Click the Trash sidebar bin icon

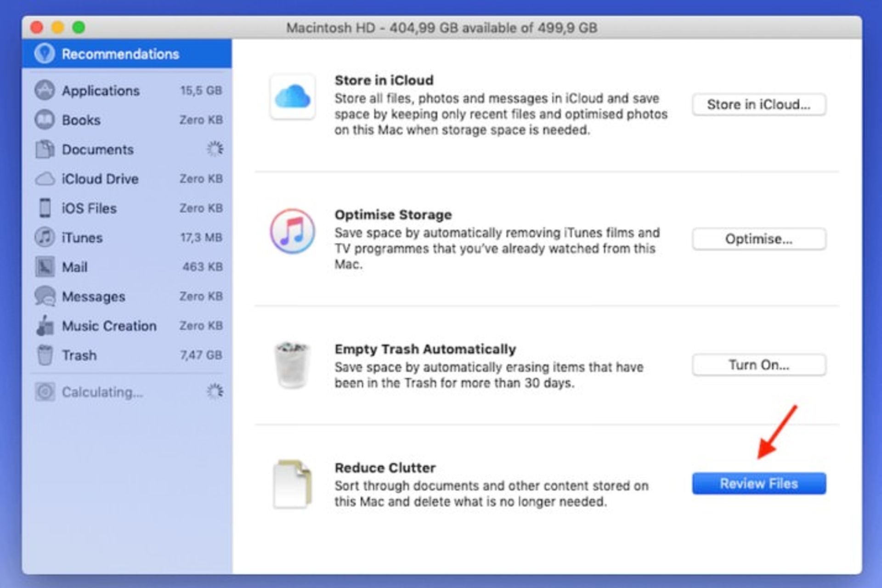coord(45,355)
